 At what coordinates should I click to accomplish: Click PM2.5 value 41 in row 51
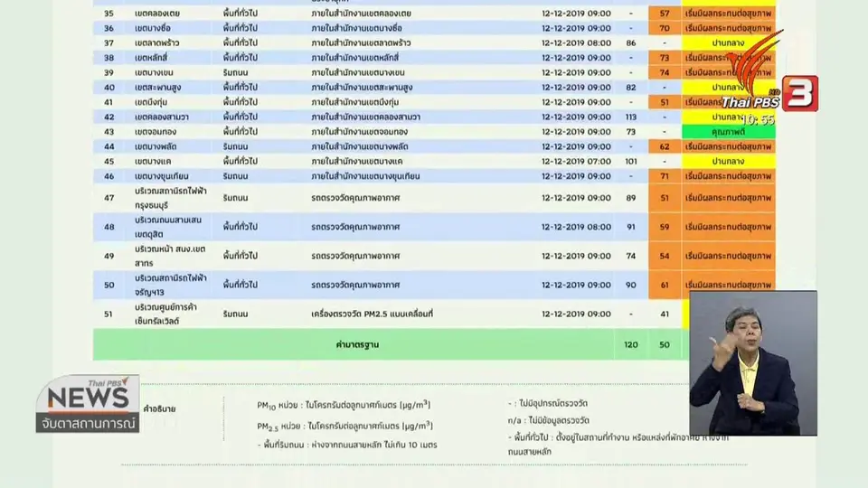coord(665,314)
